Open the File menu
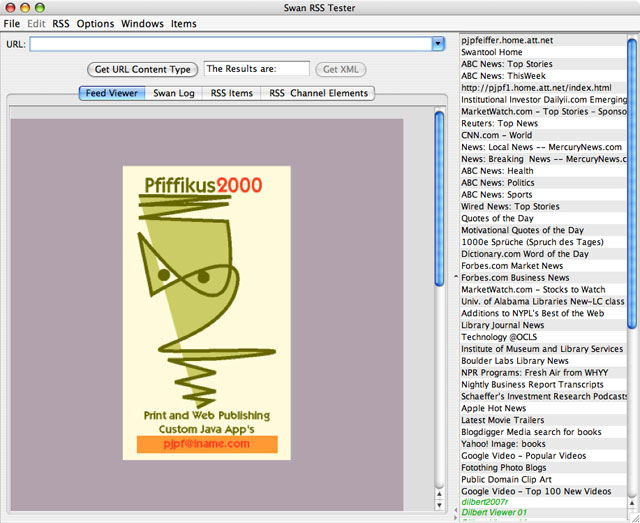640x523 pixels. [12, 23]
